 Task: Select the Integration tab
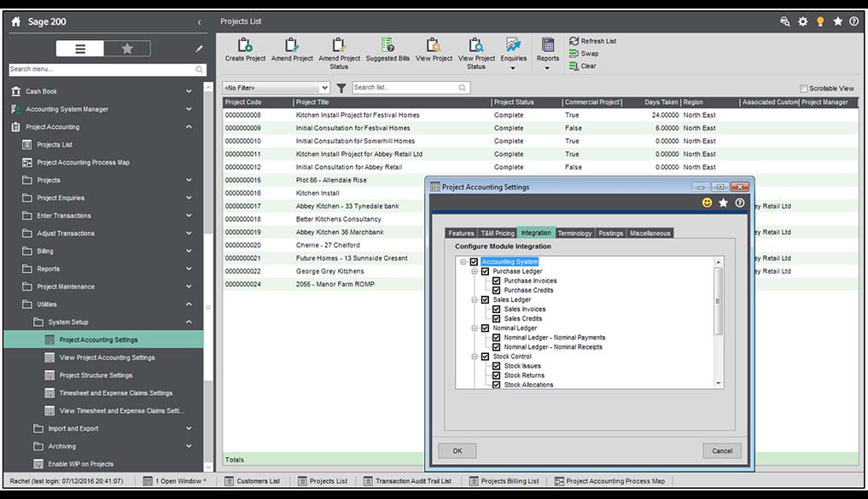tap(536, 233)
